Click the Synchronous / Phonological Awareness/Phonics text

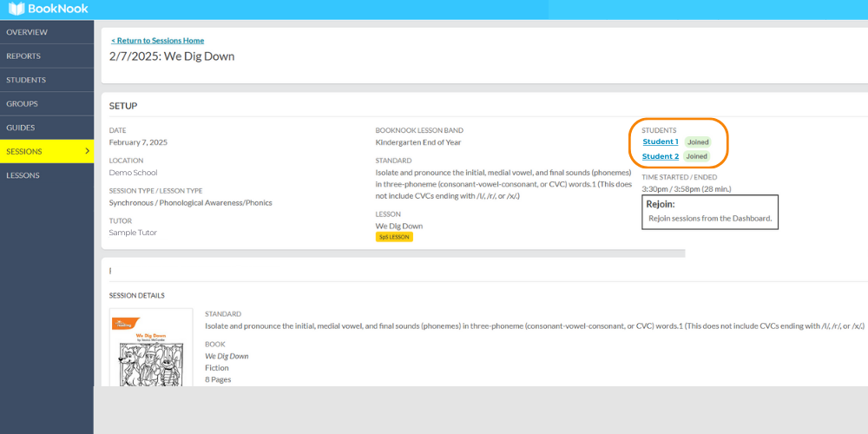(190, 202)
